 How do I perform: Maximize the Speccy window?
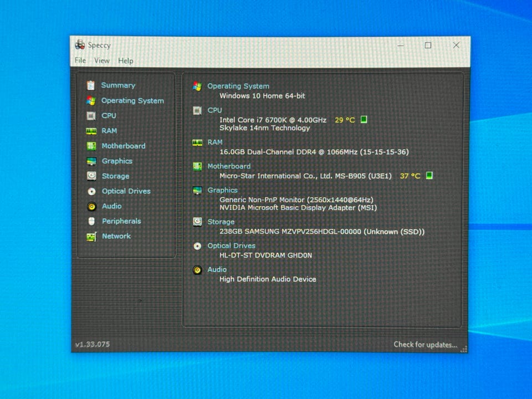click(x=428, y=45)
